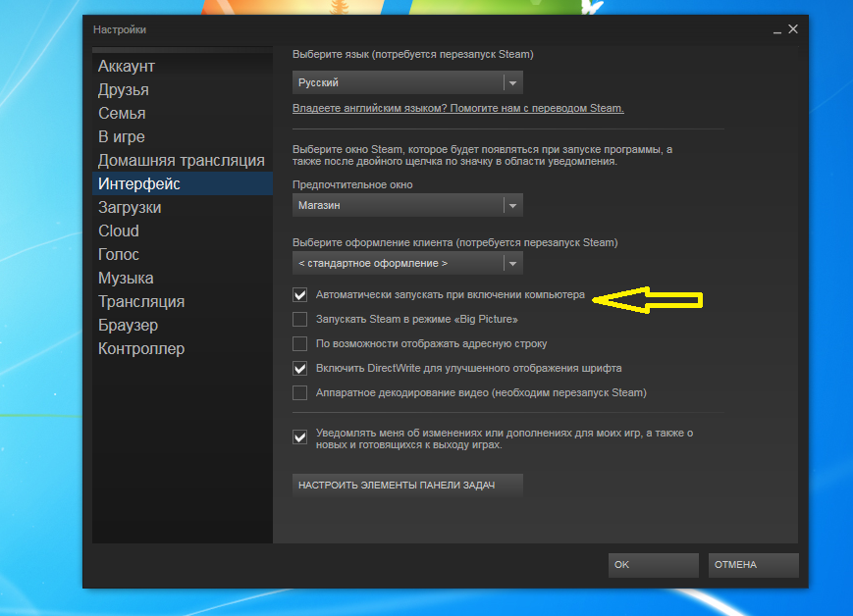Switch to the Трансляция section
Image resolution: width=853 pixels, height=616 pixels.
point(183,301)
